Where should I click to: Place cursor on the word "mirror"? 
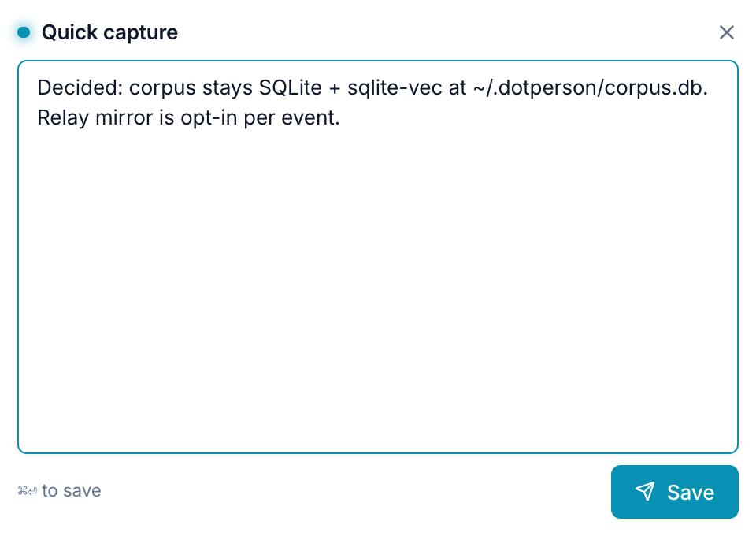click(x=124, y=117)
